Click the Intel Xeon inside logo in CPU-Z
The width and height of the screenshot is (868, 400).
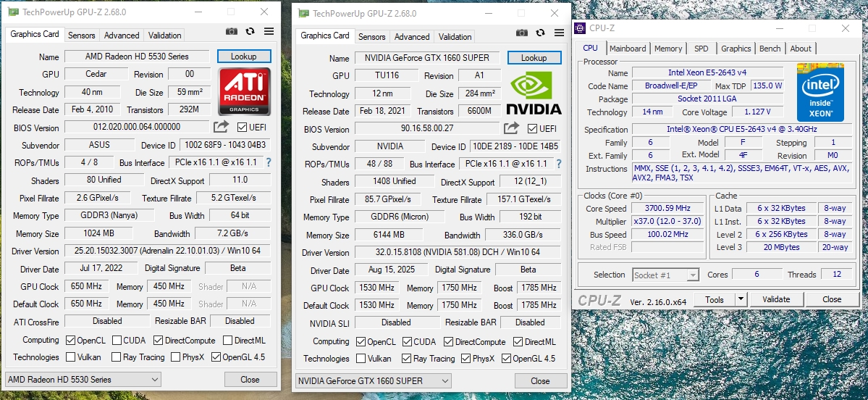click(820, 93)
